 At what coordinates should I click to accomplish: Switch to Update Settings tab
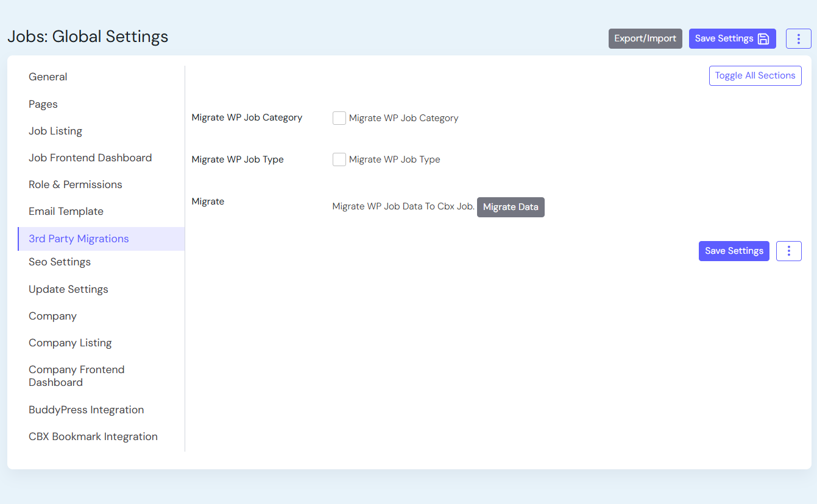point(68,289)
